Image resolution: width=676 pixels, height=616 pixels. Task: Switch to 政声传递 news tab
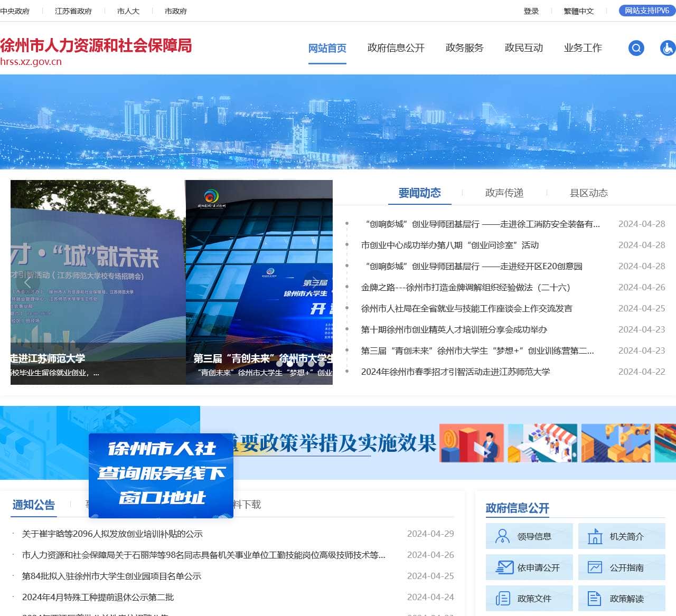pos(504,193)
